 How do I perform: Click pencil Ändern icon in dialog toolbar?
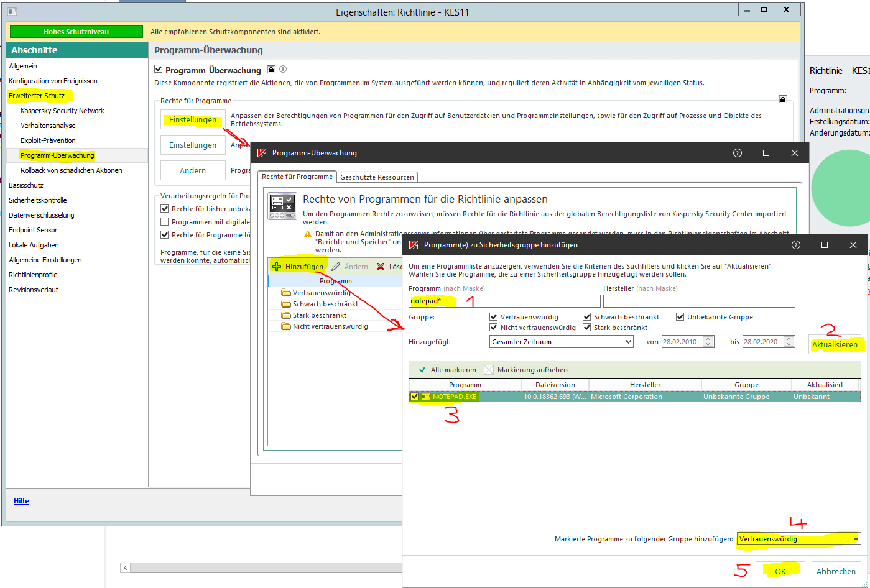336,267
